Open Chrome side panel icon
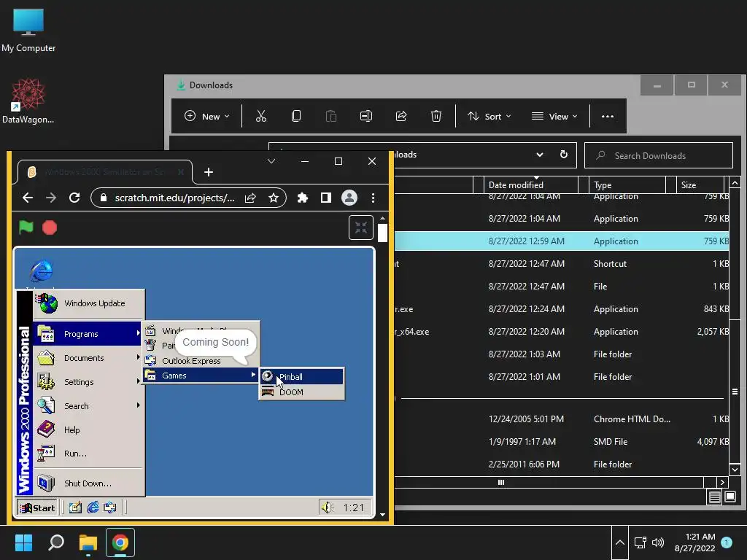 pyautogui.click(x=326, y=198)
